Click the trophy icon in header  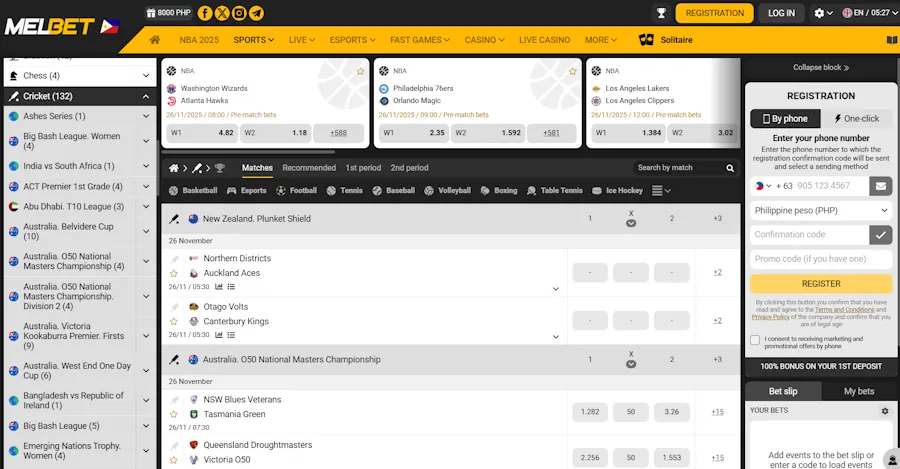[x=661, y=13]
